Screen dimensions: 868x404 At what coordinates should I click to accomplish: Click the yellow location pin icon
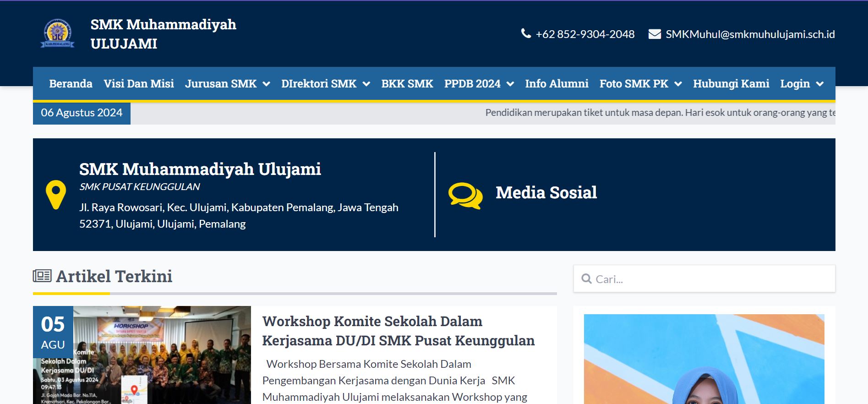(56, 195)
